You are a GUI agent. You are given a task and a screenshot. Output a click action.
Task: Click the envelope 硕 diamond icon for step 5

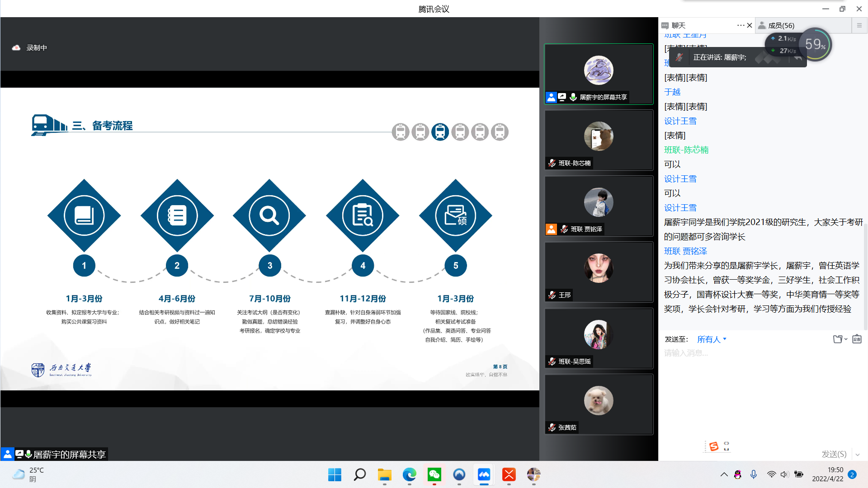(456, 216)
